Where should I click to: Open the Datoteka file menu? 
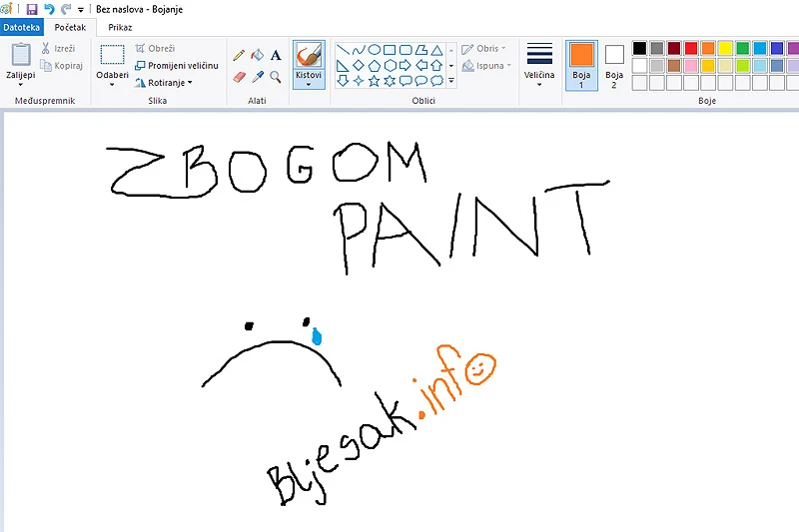(21, 28)
